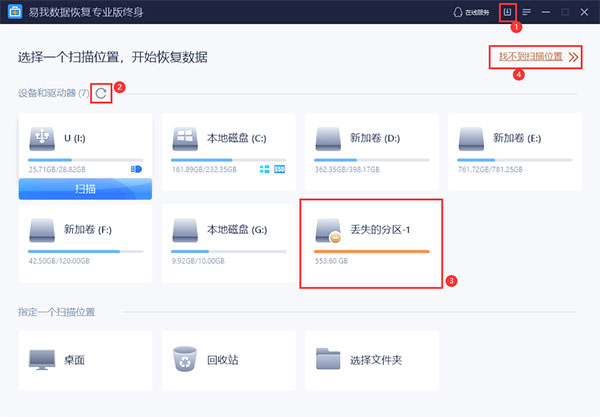Open the hamburger menu in title bar

(x=527, y=13)
